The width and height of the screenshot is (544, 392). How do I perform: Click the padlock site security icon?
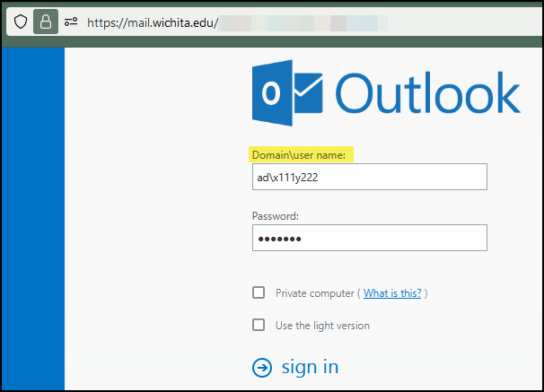tap(46, 22)
